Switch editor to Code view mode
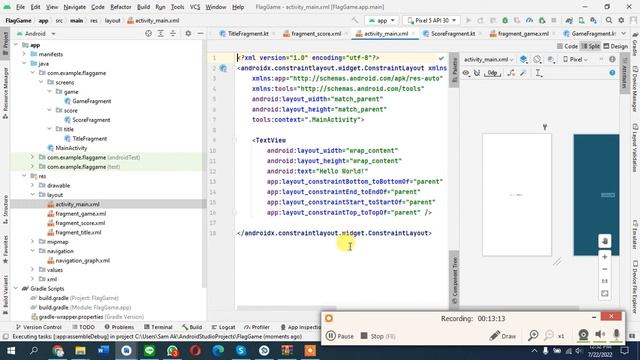640x360 pixels. (567, 46)
